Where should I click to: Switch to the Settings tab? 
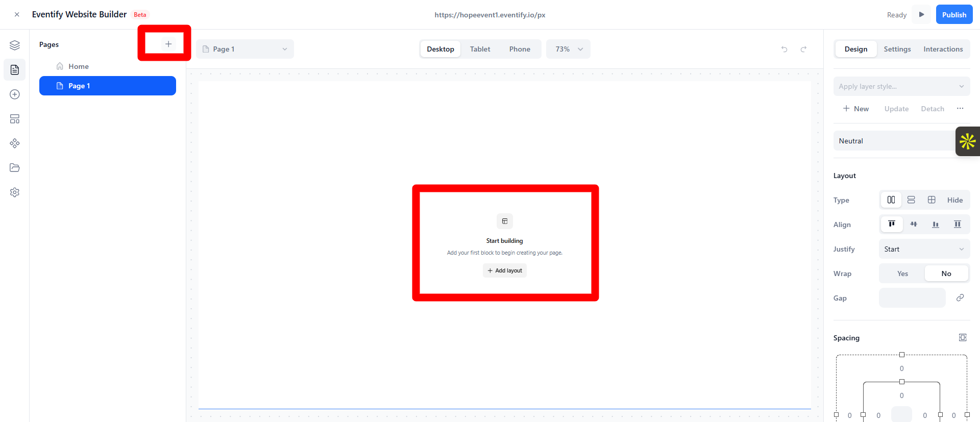(897, 49)
